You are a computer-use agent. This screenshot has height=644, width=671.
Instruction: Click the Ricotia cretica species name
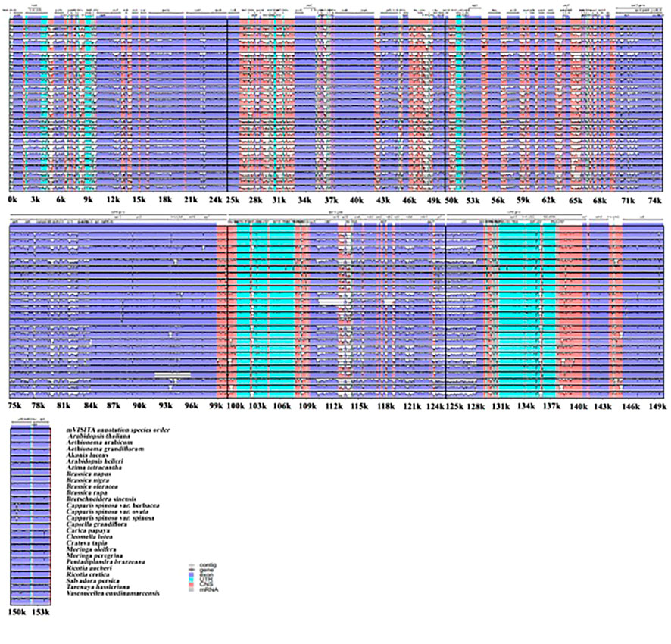88,574
